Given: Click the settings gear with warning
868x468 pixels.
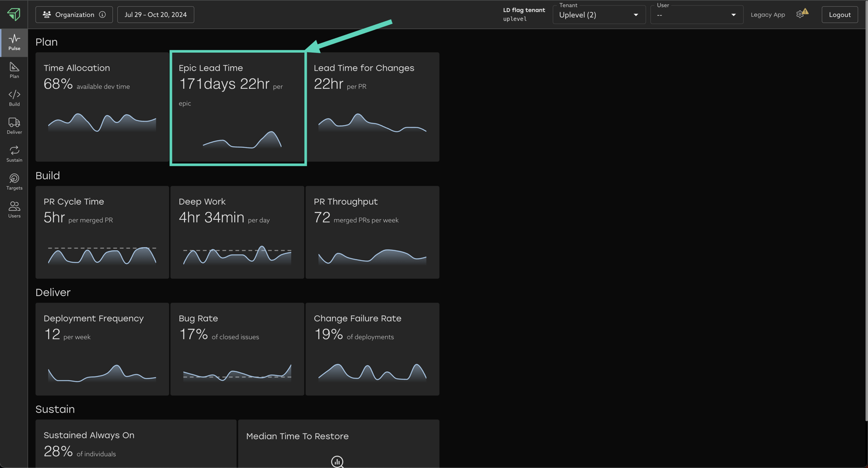Looking at the screenshot, I should [x=801, y=14].
